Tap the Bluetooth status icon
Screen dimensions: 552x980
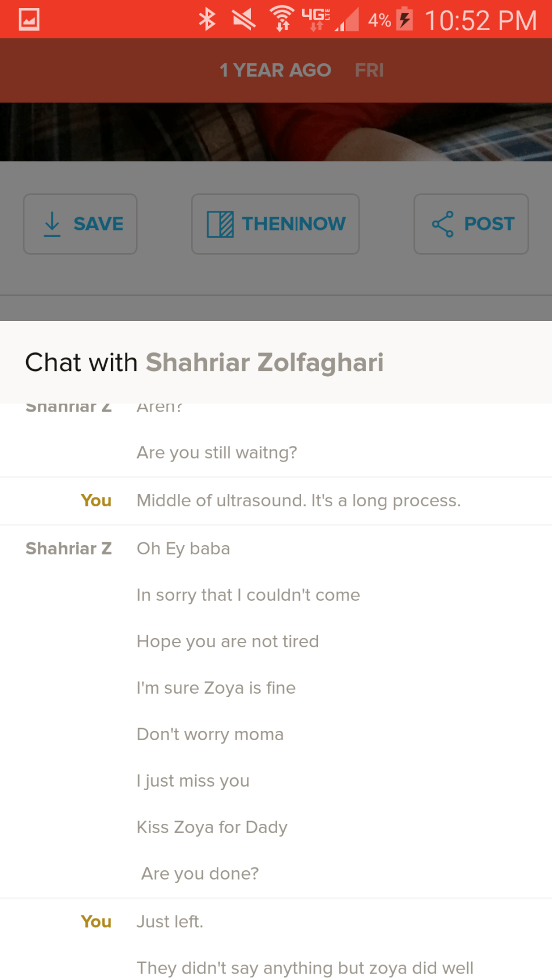click(207, 20)
